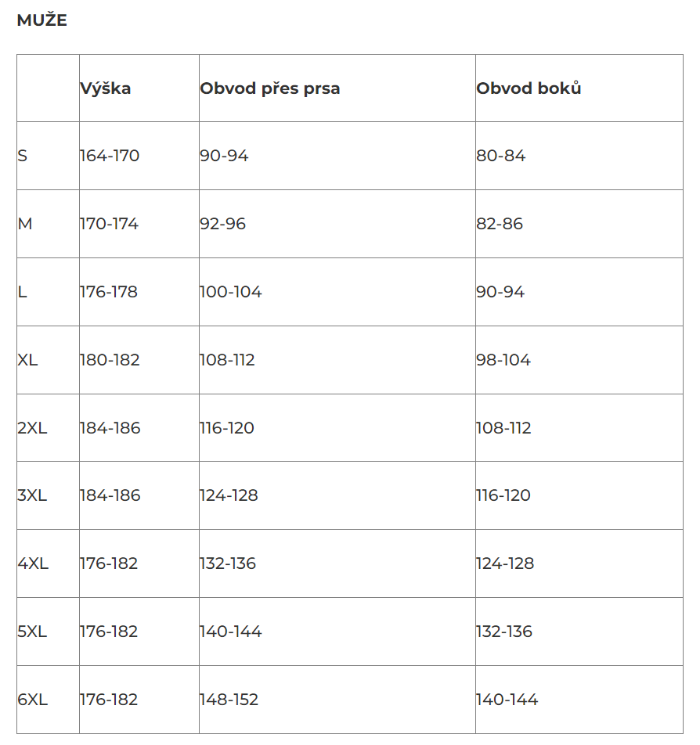Click the XL size label

(x=27, y=360)
